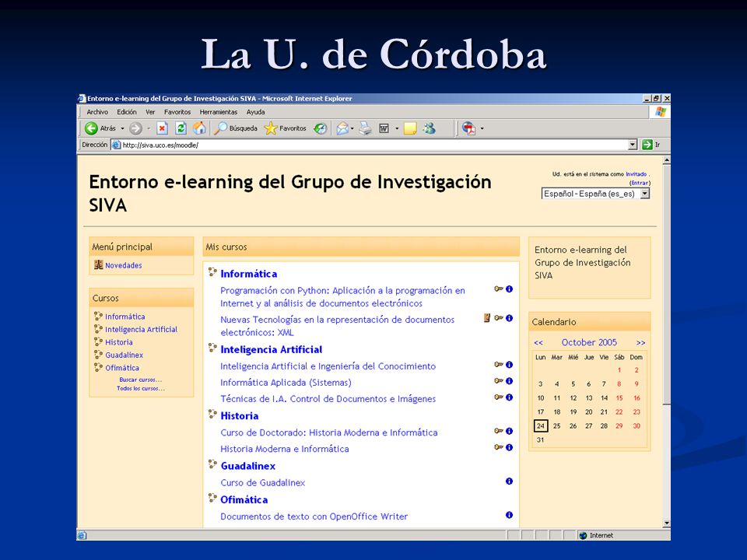Viewport: 747px width, 560px height.
Task: Stop page loading with the red X icon
Action: pos(163,128)
